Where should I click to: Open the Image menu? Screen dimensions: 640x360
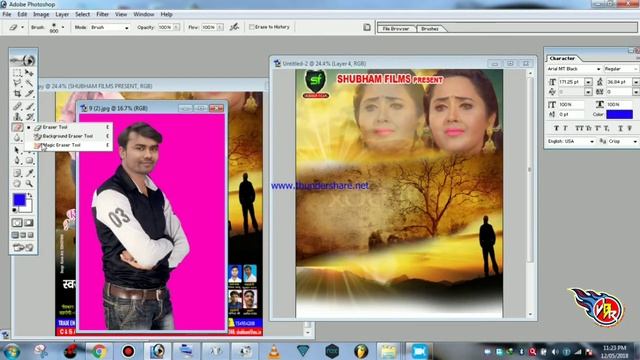pos(41,14)
